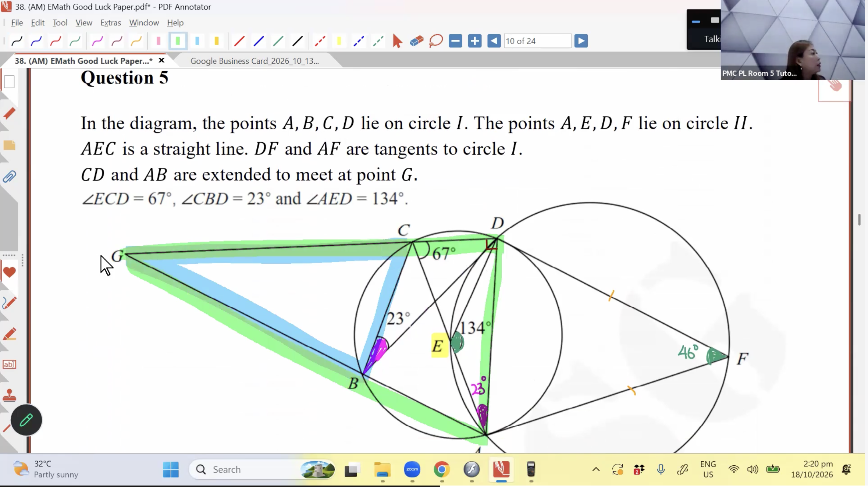Choose the orange-yellow highlighter marker
The width and height of the screenshot is (868, 487).
pyautogui.click(x=217, y=41)
